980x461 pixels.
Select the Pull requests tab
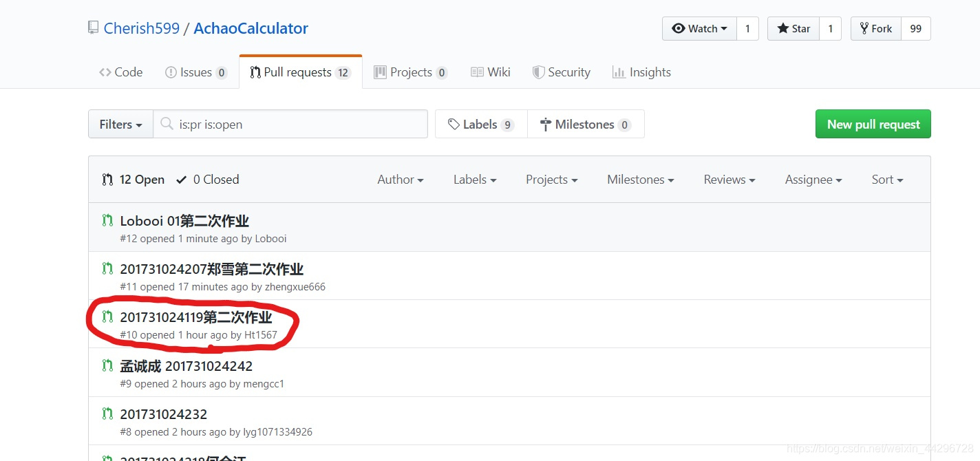tap(301, 72)
